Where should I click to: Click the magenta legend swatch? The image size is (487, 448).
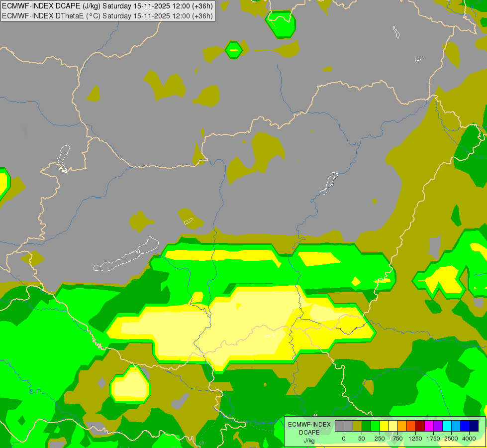pyautogui.click(x=429, y=426)
